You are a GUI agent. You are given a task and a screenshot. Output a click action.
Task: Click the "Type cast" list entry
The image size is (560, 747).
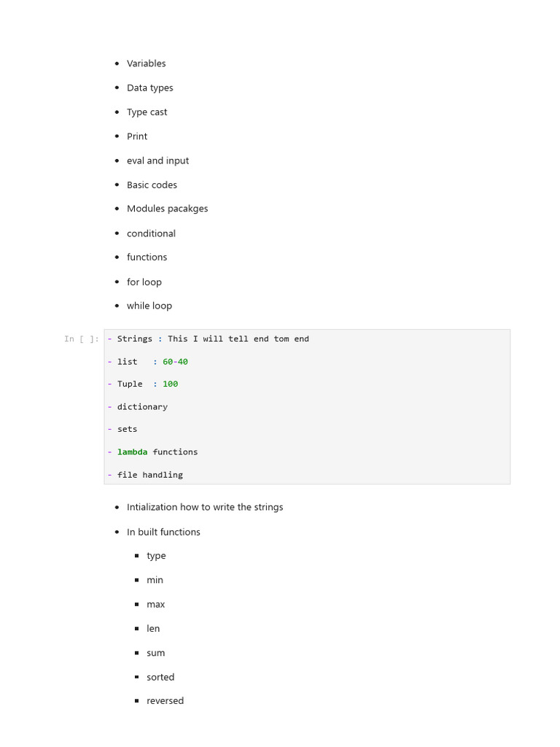(147, 112)
